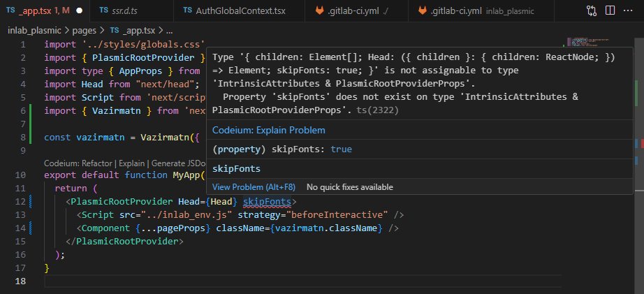Click Codeium: Explain Problem link
Image resolution: width=644 pixels, height=294 pixels.
tap(268, 130)
